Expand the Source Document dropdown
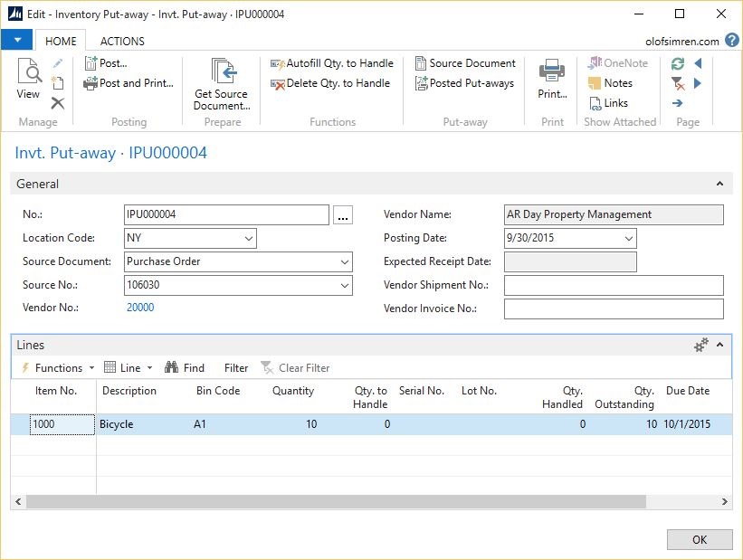This screenshot has width=743, height=560. tap(344, 262)
